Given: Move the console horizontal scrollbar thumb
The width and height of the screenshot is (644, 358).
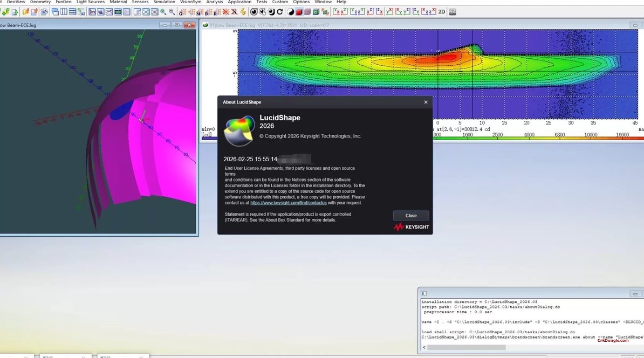Looking at the screenshot, I should [x=466, y=347].
